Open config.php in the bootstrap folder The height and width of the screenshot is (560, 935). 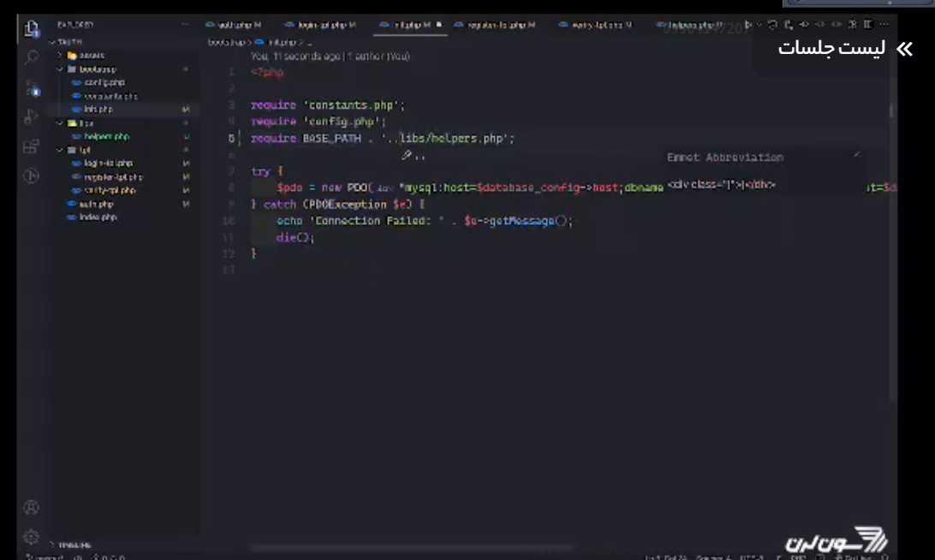(x=104, y=82)
